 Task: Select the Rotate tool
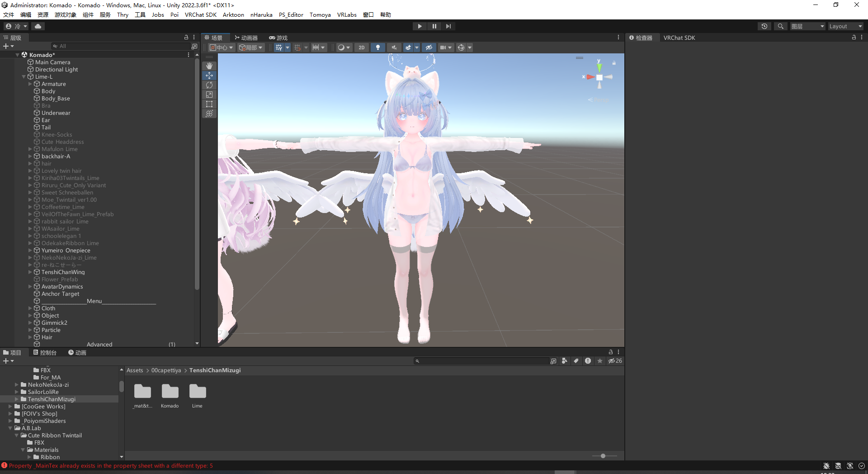[x=209, y=85]
